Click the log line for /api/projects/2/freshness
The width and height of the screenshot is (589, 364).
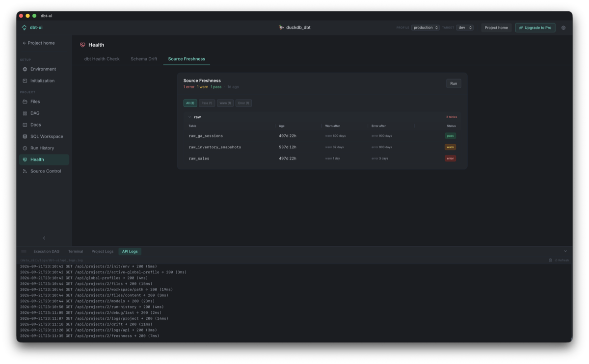tap(90, 336)
